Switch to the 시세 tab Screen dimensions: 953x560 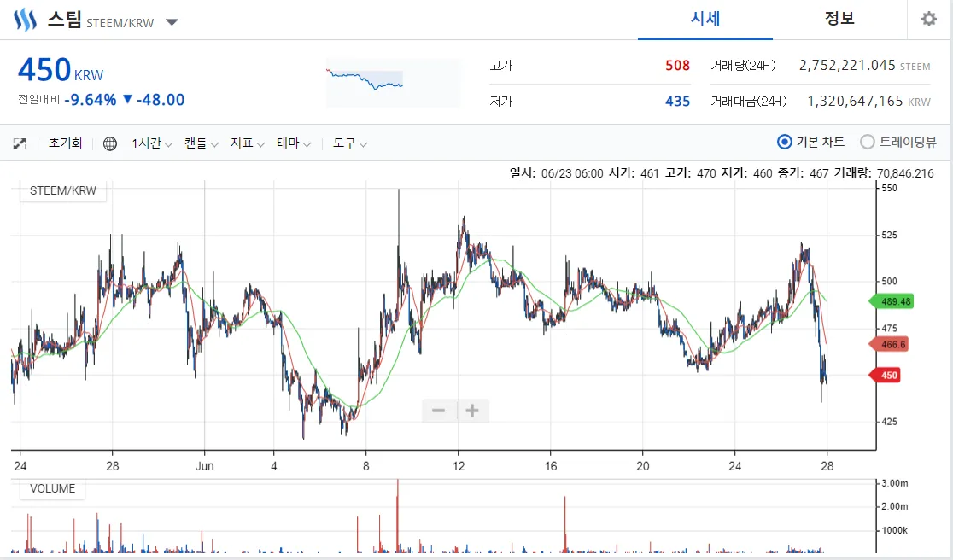point(705,19)
